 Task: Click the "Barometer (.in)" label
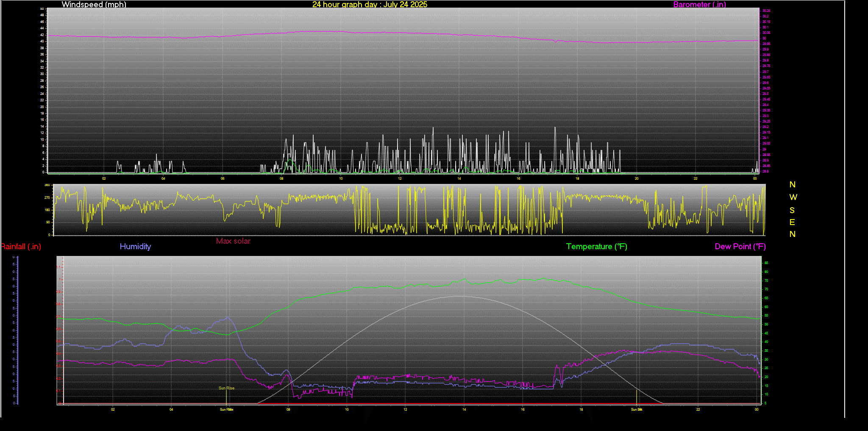(699, 4)
